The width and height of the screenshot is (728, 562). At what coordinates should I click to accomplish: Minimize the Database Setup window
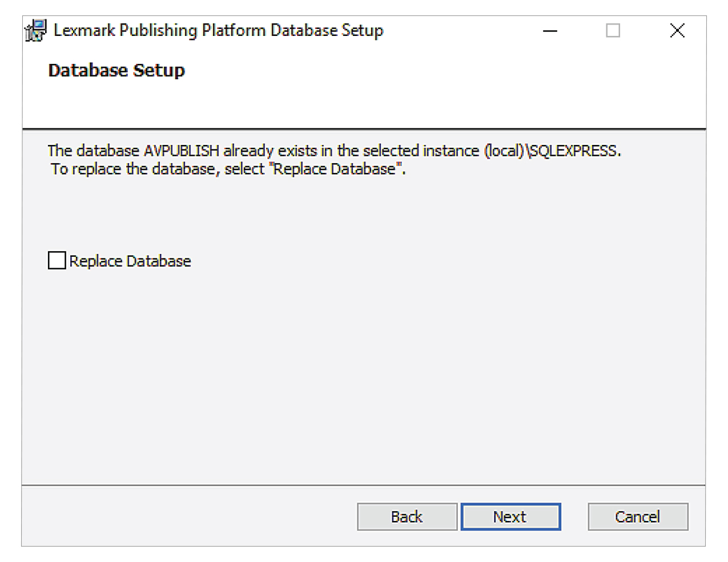click(550, 31)
